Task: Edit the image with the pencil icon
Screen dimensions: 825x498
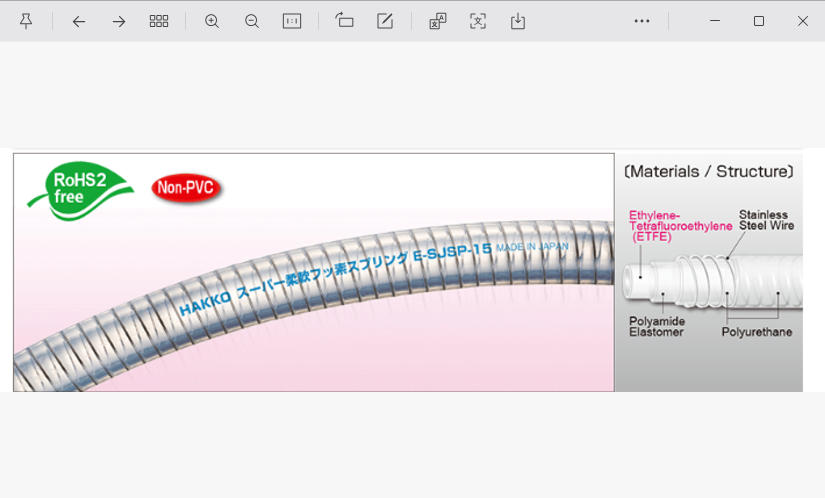Action: [x=385, y=21]
